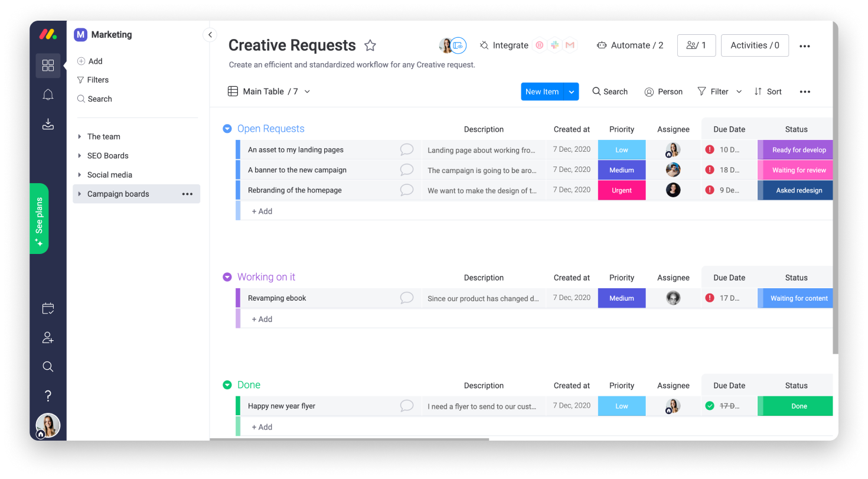This screenshot has width=868, height=479.
Task: Open conversation for Rebranding of the homepage
Action: coord(407,190)
